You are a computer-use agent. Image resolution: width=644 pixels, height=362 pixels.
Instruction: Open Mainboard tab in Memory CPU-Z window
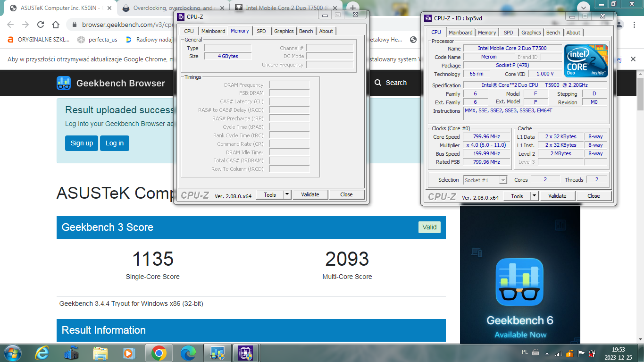pyautogui.click(x=213, y=31)
